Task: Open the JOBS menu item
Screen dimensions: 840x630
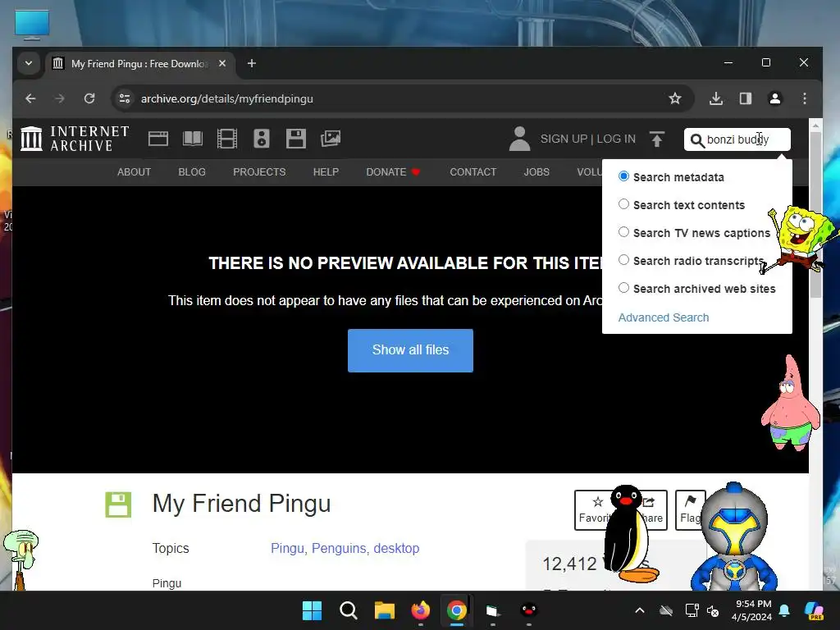Action: (x=536, y=172)
